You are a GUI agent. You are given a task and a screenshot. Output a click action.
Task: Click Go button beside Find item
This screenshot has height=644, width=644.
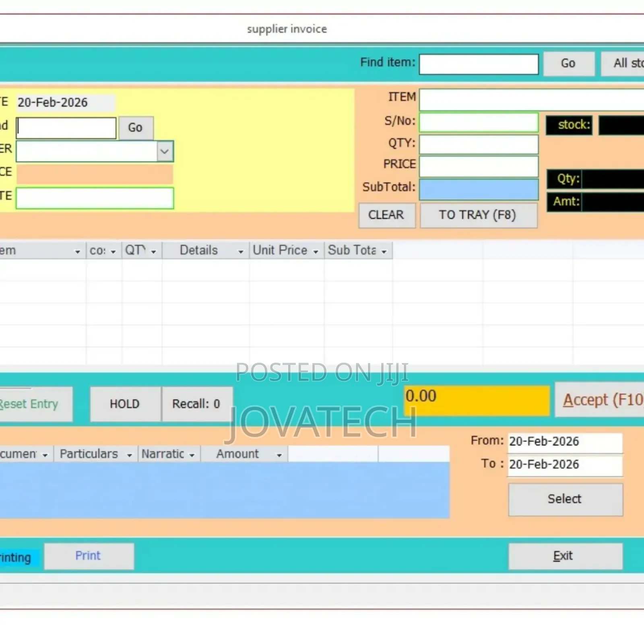pos(568,64)
